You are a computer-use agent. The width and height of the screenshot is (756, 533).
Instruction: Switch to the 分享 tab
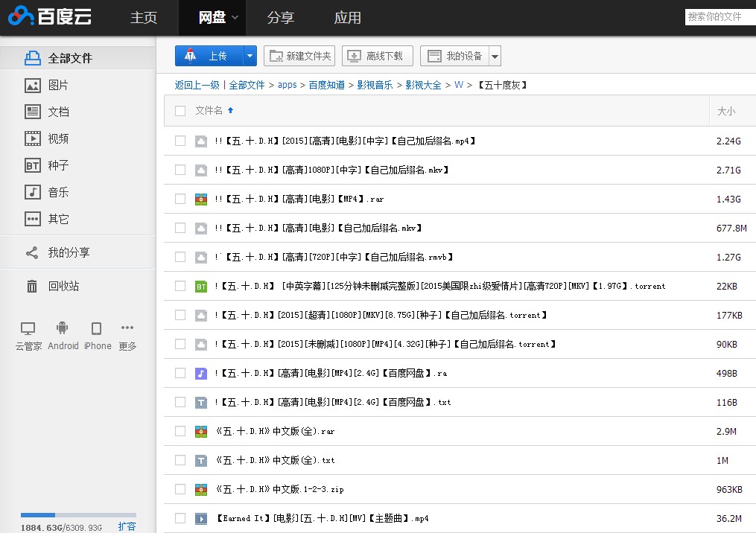pyautogui.click(x=281, y=17)
